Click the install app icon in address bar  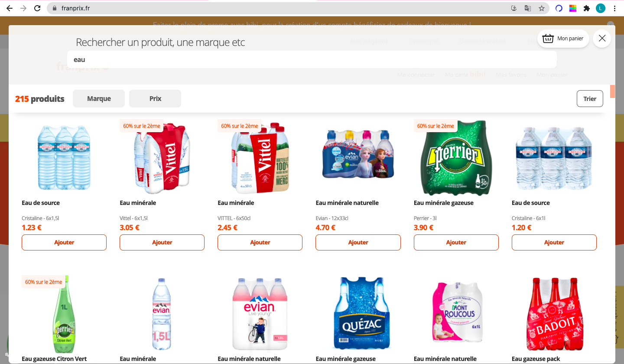(514, 8)
